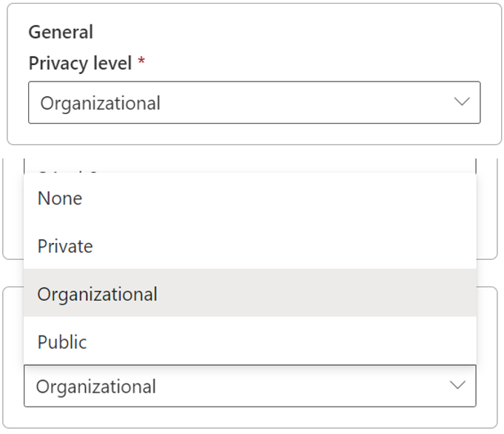Viewport: 504px width, 434px height.
Task: Click the Public label text
Action: pos(62,342)
